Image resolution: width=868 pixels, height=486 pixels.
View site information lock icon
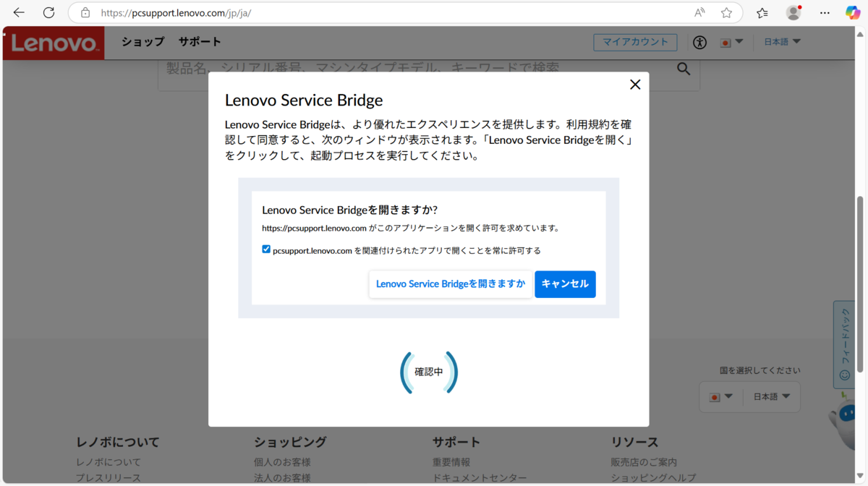(x=85, y=13)
